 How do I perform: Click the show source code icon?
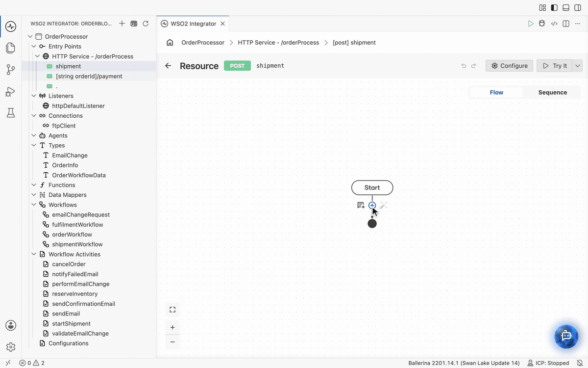point(554,24)
